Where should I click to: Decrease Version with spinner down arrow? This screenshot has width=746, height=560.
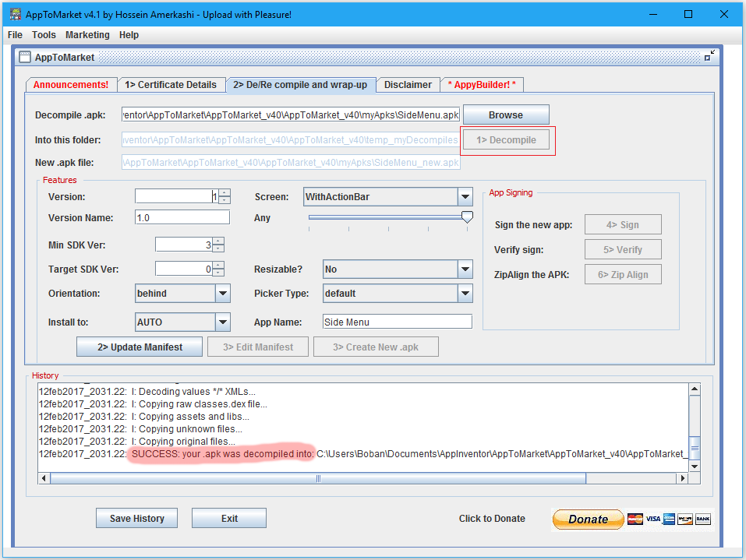(225, 199)
